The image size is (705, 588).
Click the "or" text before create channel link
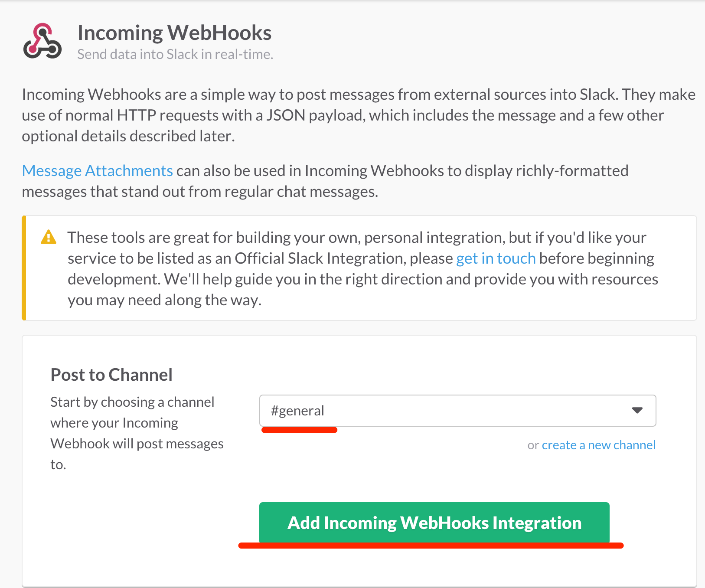[533, 445]
